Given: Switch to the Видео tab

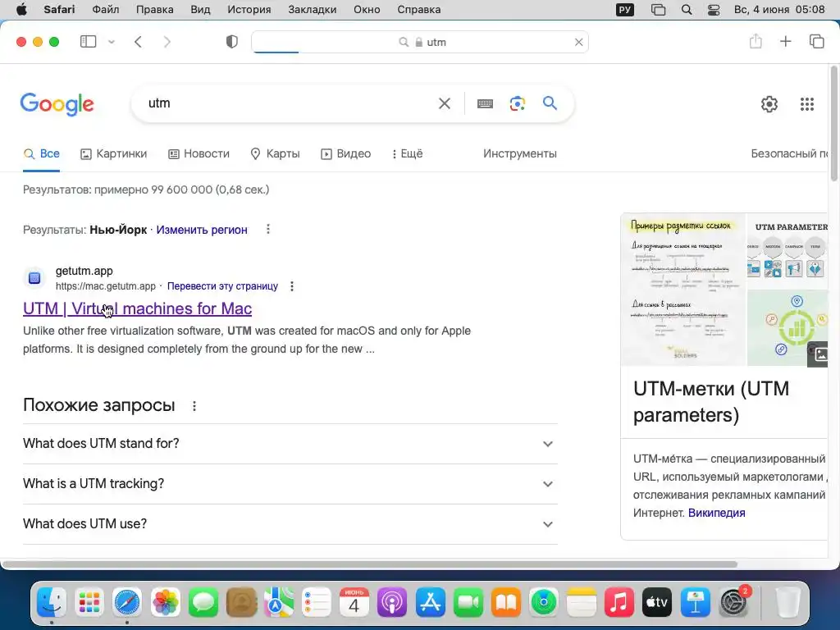Looking at the screenshot, I should tap(345, 153).
